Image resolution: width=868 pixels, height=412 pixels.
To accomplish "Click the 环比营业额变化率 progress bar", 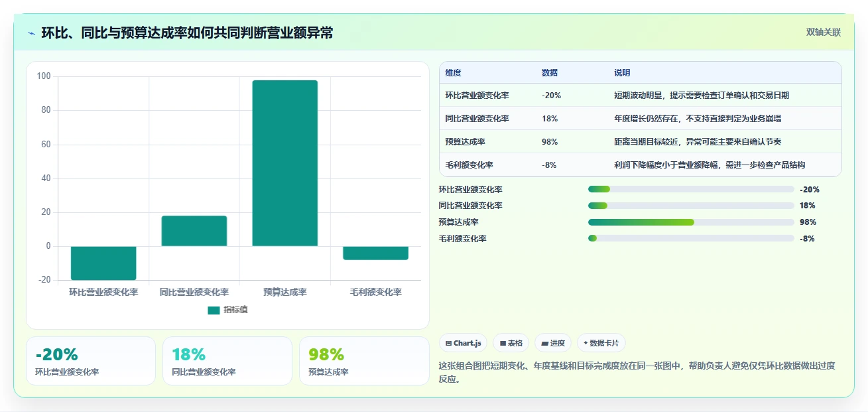I will [x=691, y=189].
